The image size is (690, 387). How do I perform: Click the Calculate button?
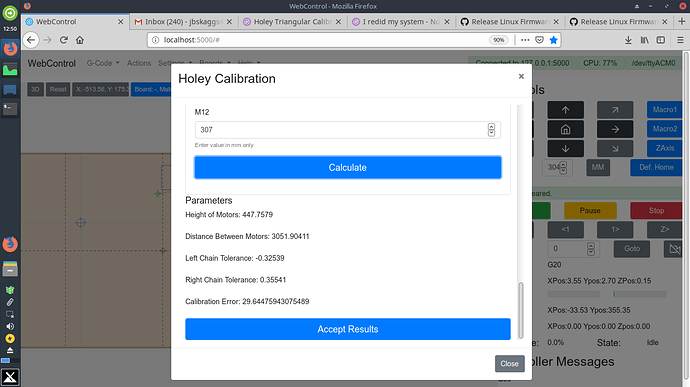(348, 167)
